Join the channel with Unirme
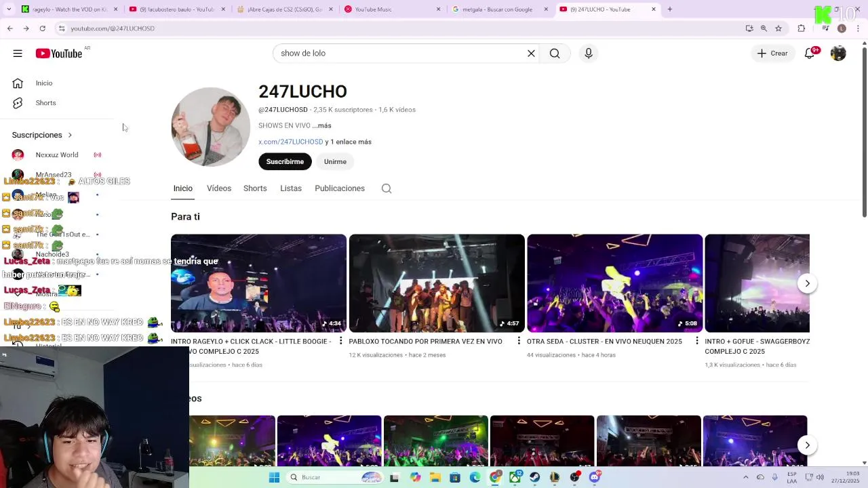 [x=335, y=161]
